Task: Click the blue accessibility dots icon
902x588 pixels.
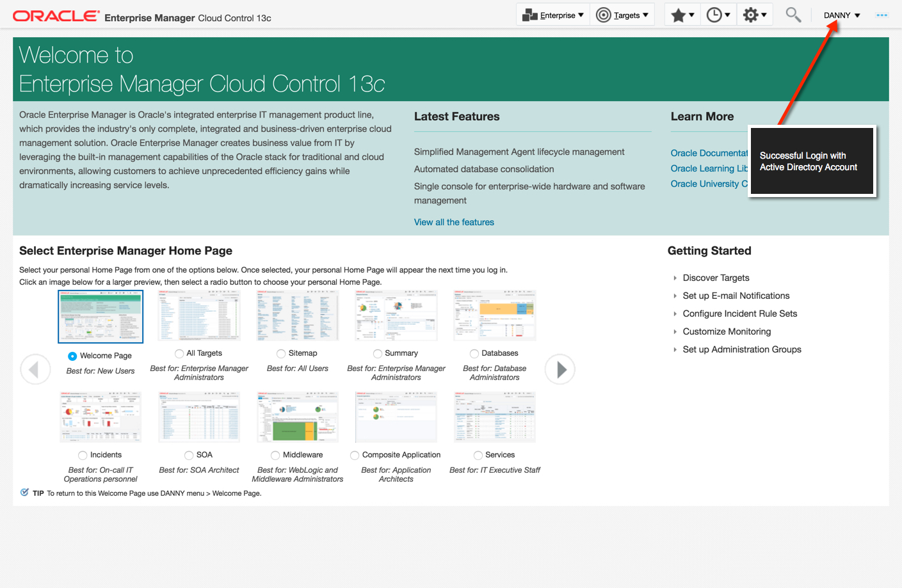Action: click(x=882, y=15)
